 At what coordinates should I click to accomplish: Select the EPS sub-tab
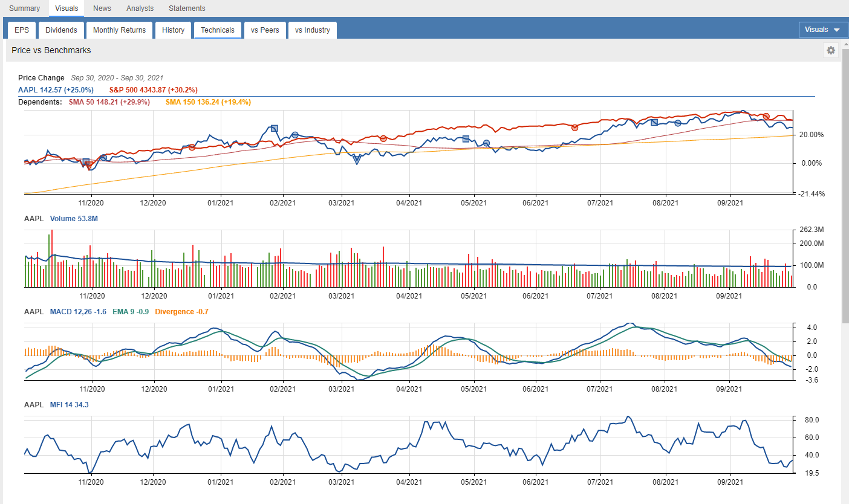(22, 30)
